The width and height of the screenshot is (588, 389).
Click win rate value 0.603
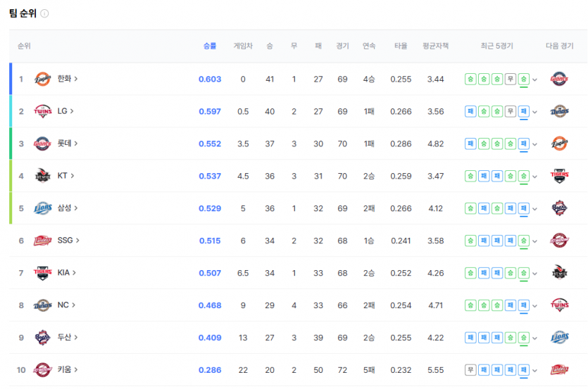210,79
